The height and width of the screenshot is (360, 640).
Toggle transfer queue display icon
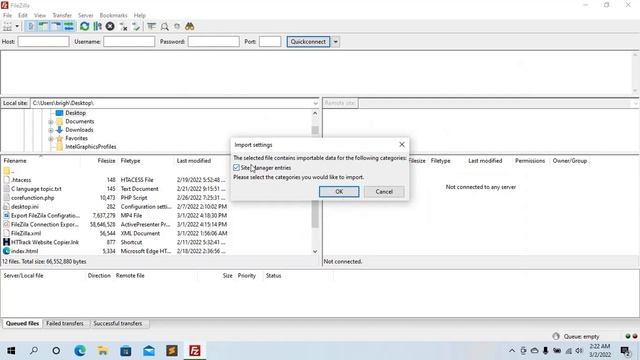coord(69,27)
